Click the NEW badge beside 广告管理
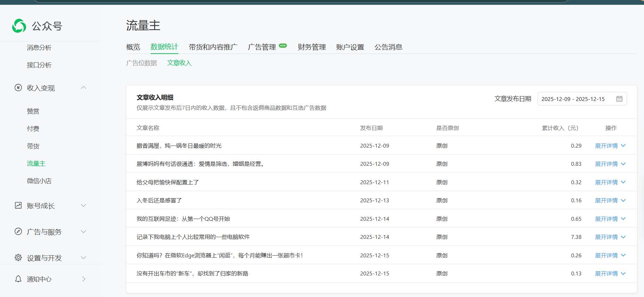Screen dimensions: 644x297 point(283,46)
